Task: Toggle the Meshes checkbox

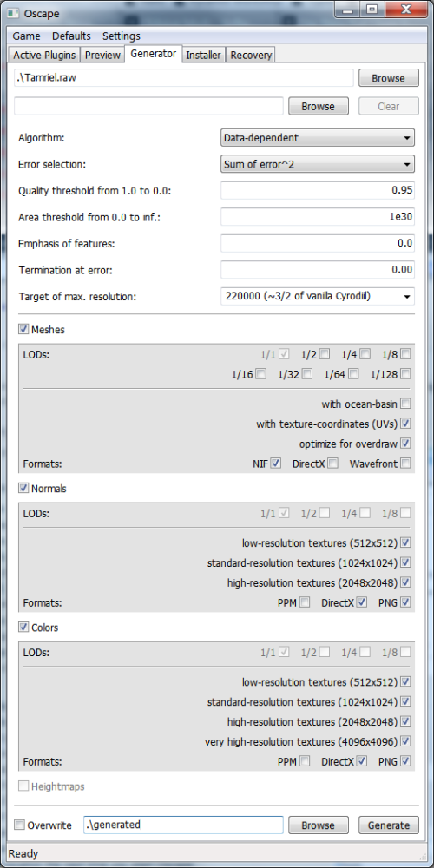Action: (x=23, y=329)
